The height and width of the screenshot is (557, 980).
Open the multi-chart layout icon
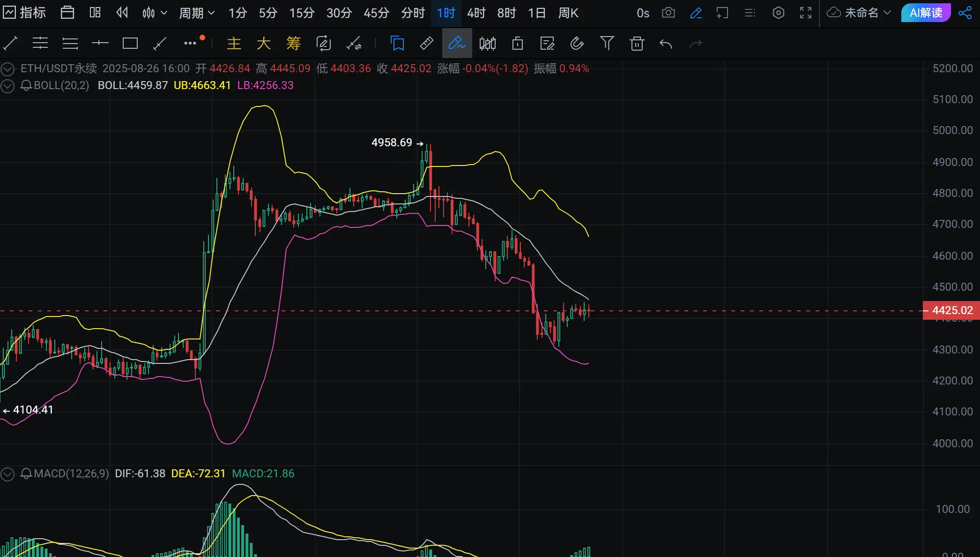(x=95, y=13)
